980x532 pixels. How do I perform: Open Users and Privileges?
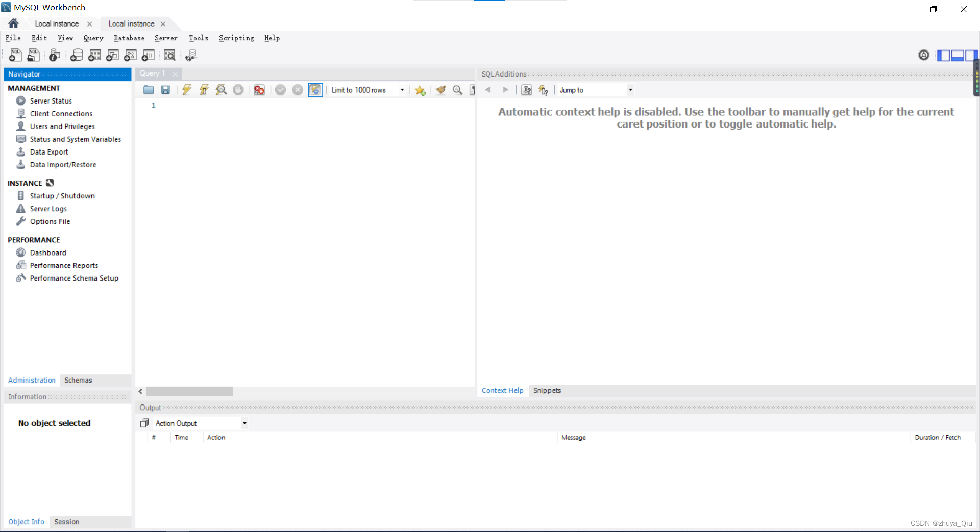[x=62, y=126]
